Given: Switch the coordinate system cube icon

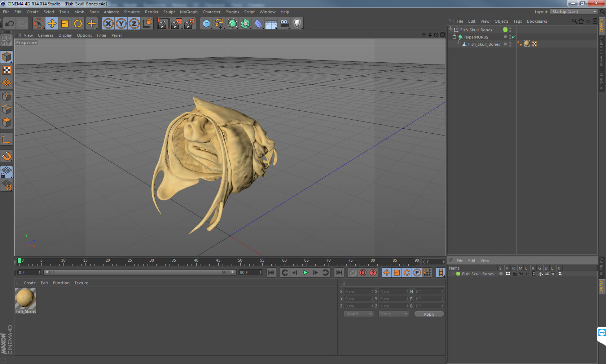Looking at the screenshot, I should point(147,24).
